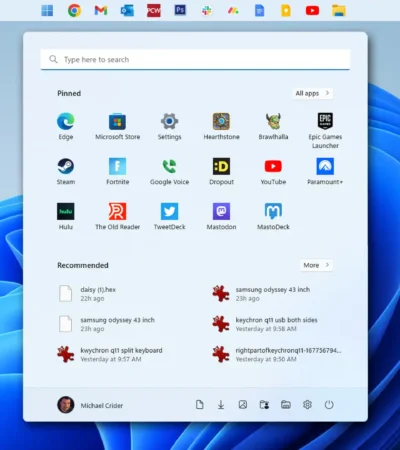Screen dimensions: 400x450
Task: Launch Fortnite
Action: coord(117,171)
